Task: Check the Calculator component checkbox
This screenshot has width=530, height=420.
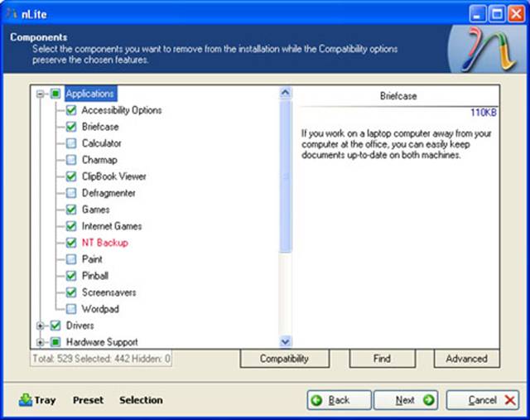Action: click(x=71, y=143)
